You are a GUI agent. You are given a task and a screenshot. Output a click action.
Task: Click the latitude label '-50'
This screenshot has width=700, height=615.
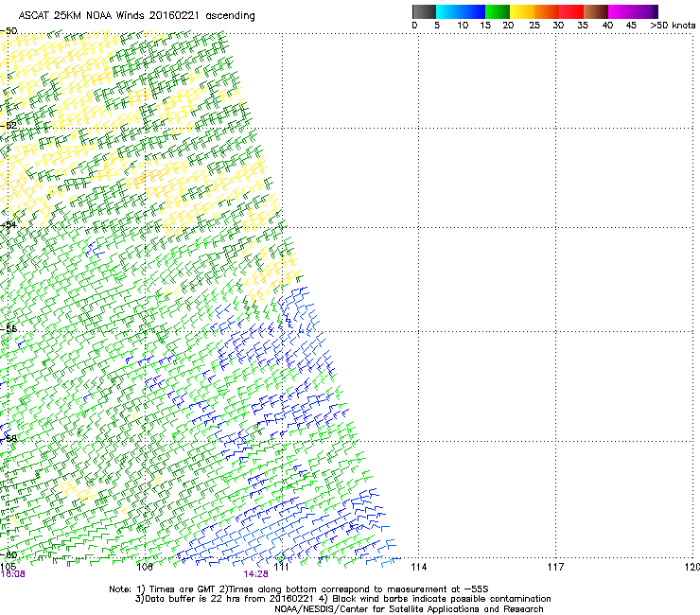[9, 31]
